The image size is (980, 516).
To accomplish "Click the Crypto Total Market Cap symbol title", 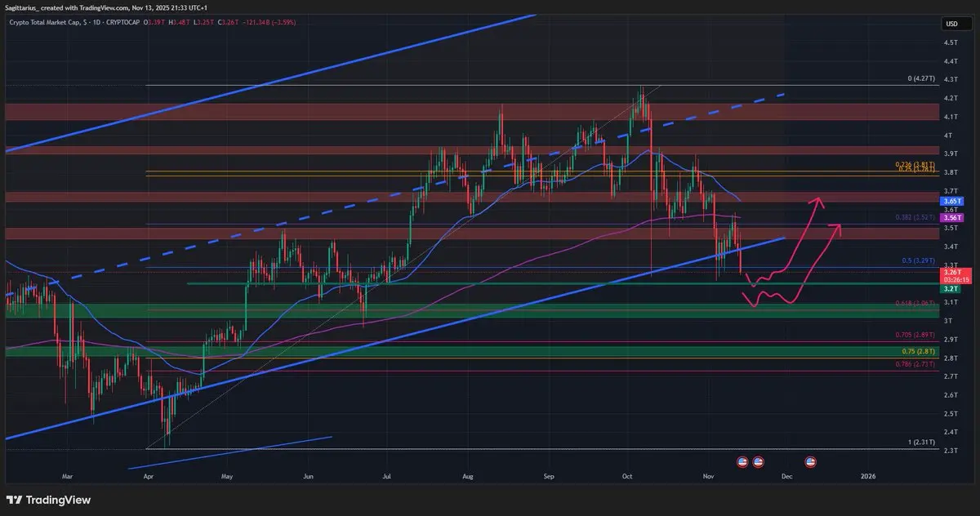I will coord(43,22).
